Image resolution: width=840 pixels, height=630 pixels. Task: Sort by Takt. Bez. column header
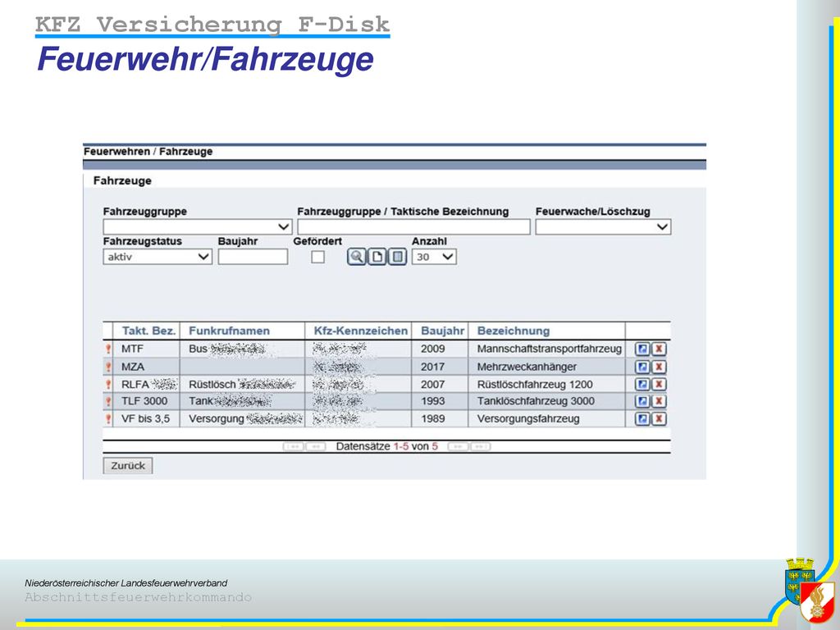[x=148, y=331]
